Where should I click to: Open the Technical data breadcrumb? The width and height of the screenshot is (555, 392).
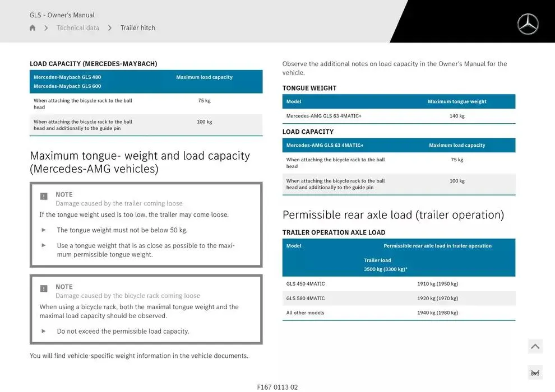click(x=78, y=28)
